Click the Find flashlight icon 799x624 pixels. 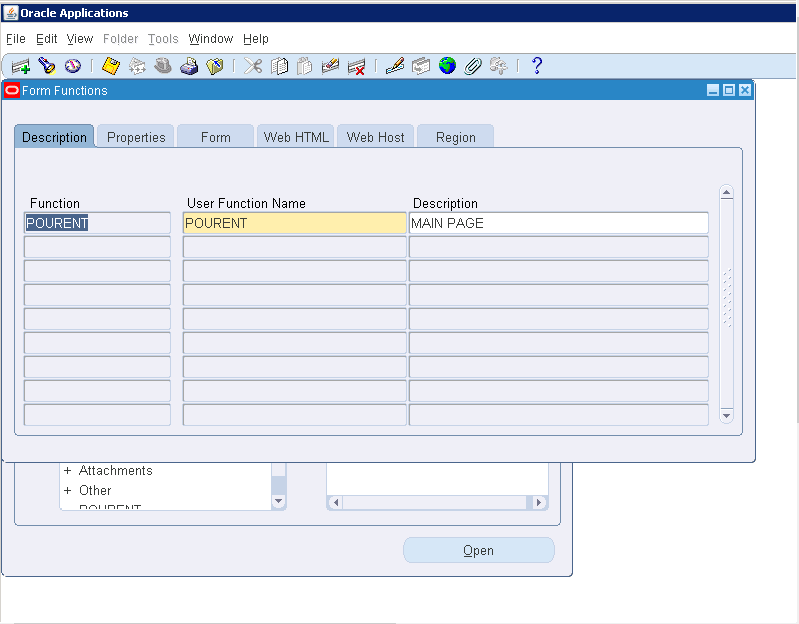(46, 66)
